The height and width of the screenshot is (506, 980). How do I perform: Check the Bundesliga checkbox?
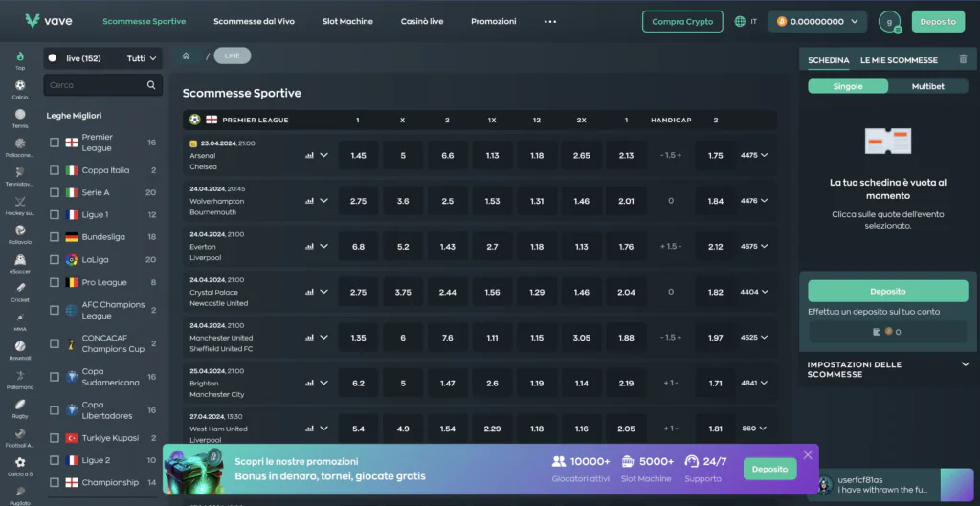tap(55, 237)
